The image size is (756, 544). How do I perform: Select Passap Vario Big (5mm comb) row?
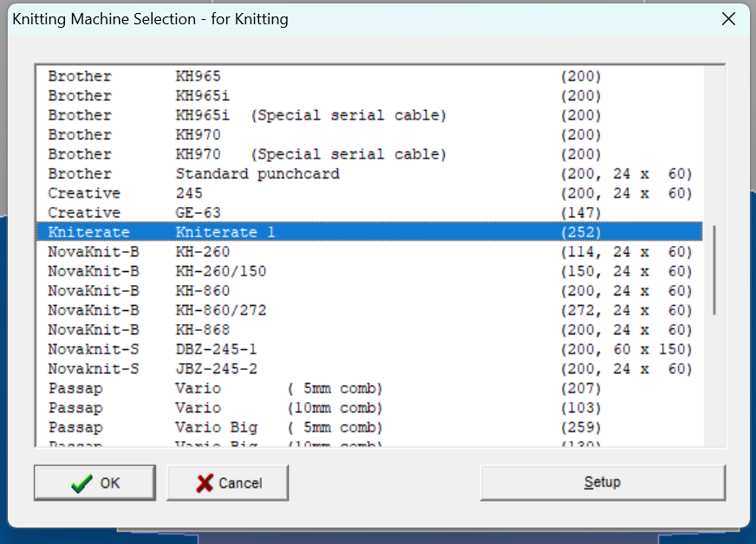pos(370,427)
